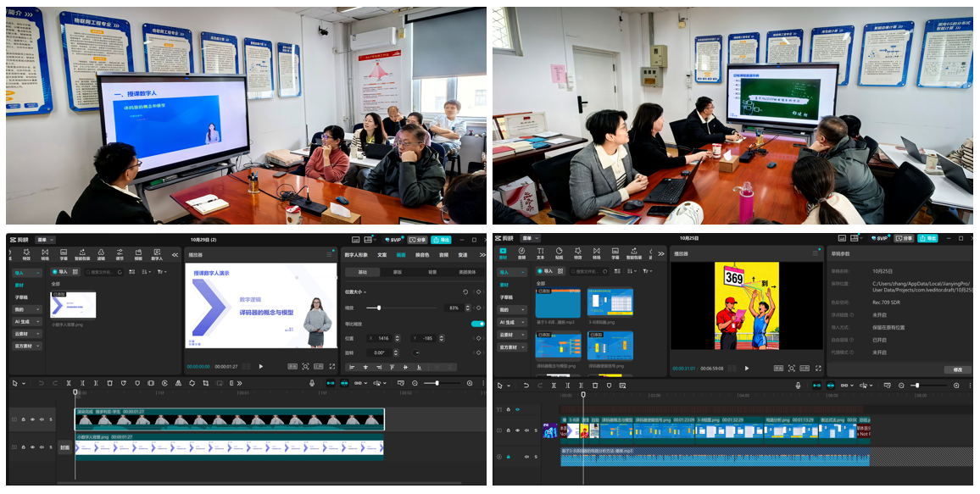Image resolution: width=980 pixels, height=494 pixels.
Task: Select the 音频 audio icon in right editor
Action: click(x=522, y=253)
